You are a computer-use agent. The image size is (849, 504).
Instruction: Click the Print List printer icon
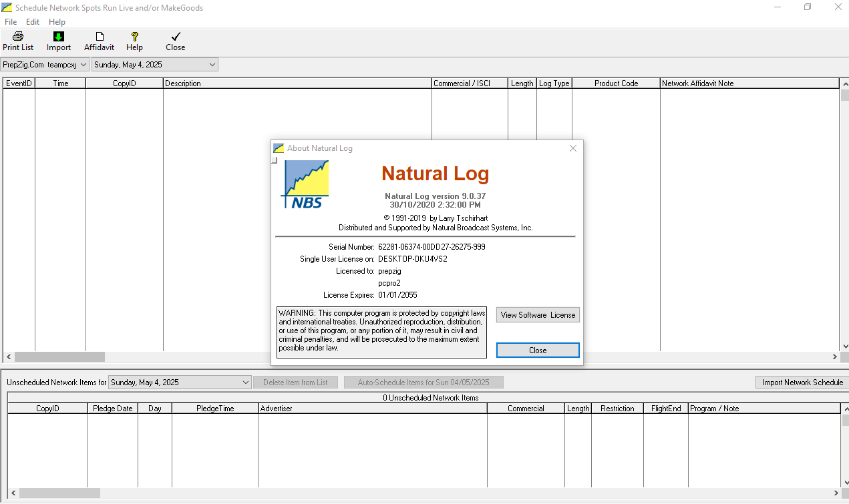point(18,36)
